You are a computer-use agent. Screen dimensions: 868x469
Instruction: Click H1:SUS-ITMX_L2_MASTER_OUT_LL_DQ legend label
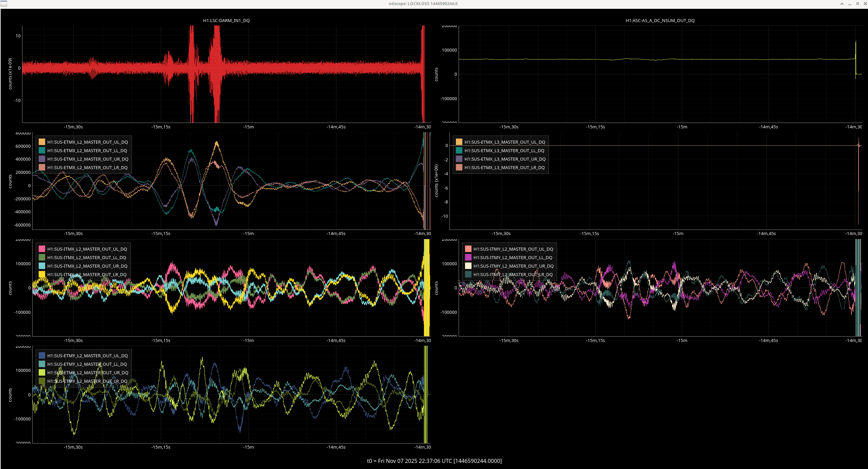87,257
